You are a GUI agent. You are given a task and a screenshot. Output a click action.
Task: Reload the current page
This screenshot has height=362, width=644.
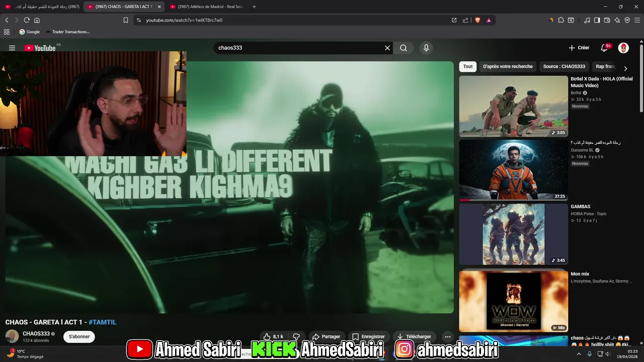(x=27, y=20)
